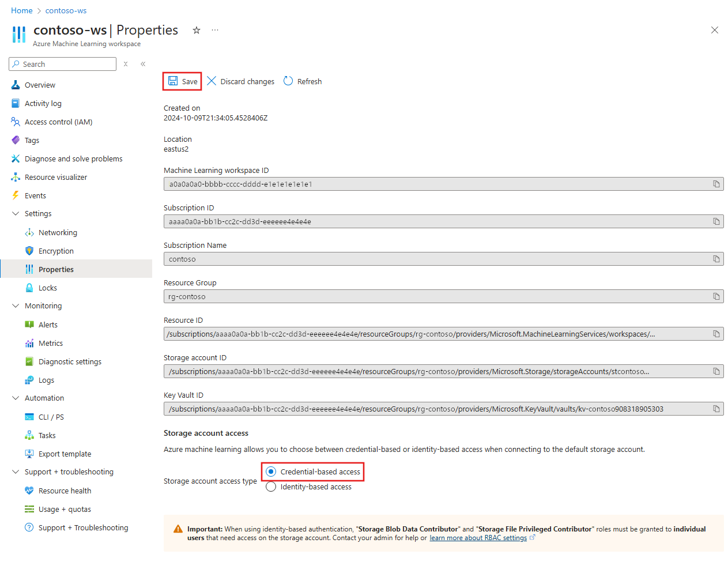728x577 pixels.
Task: Collapse the sidebar with double-chevron icon
Action: pos(143,64)
